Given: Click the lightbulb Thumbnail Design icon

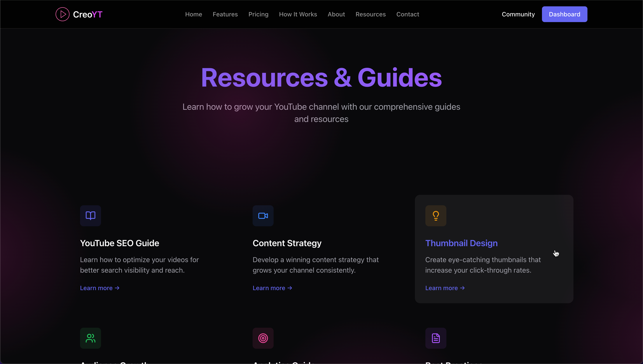Looking at the screenshot, I should coord(436,216).
